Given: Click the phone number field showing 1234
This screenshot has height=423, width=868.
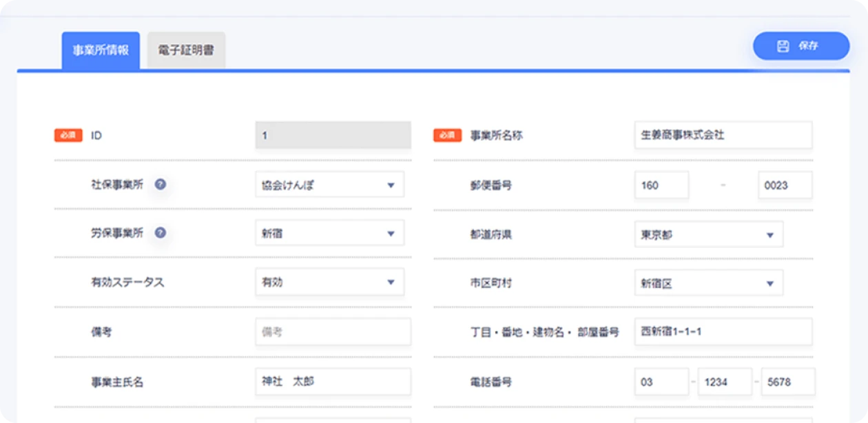Looking at the screenshot, I should pos(724,382).
